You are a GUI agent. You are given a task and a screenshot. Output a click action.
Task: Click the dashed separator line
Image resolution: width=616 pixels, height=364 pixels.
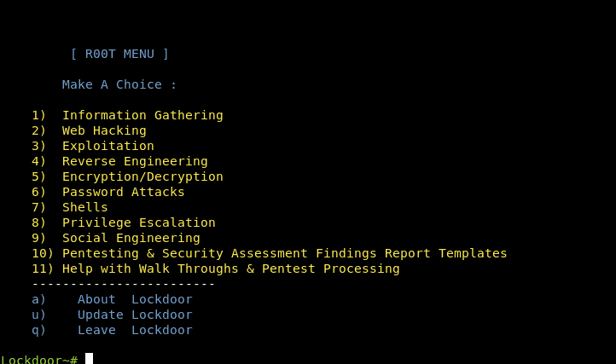(x=124, y=284)
